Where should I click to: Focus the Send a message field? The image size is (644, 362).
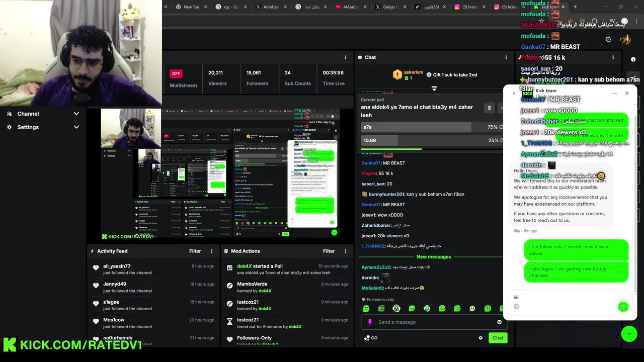click(435, 322)
